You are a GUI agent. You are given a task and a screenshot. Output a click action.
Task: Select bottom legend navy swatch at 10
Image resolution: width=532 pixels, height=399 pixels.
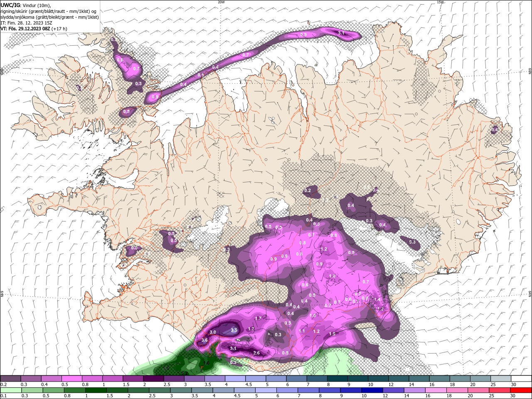(x=371, y=390)
